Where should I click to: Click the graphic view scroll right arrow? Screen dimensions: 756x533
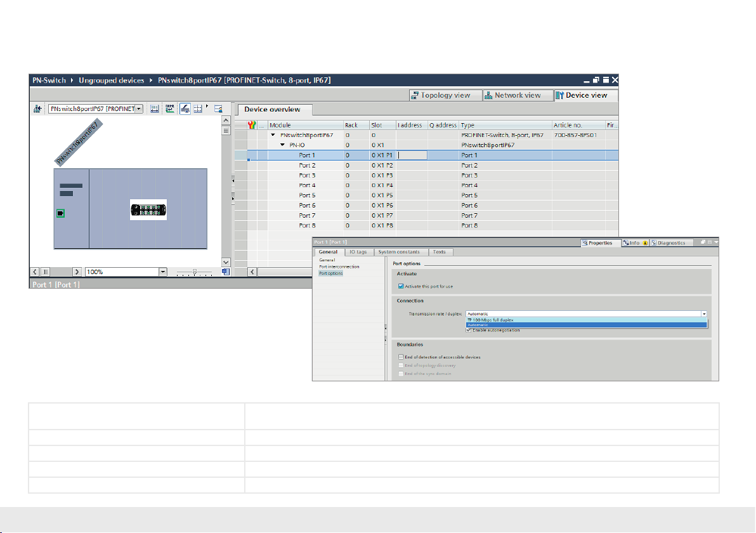click(77, 272)
